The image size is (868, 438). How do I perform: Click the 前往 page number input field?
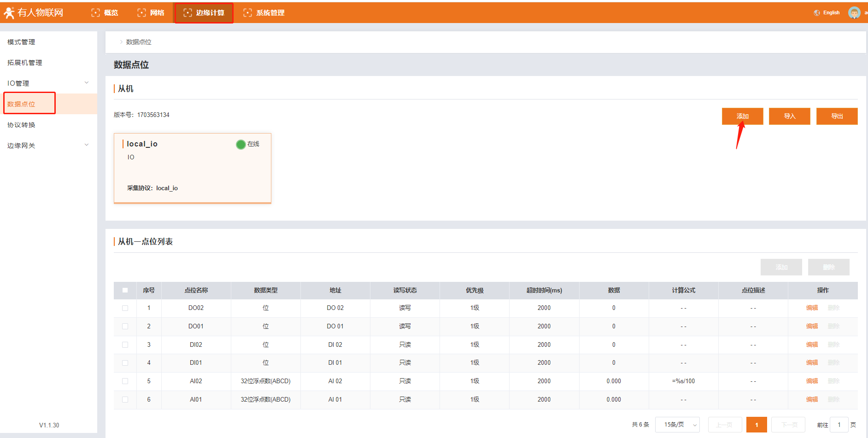click(x=839, y=425)
